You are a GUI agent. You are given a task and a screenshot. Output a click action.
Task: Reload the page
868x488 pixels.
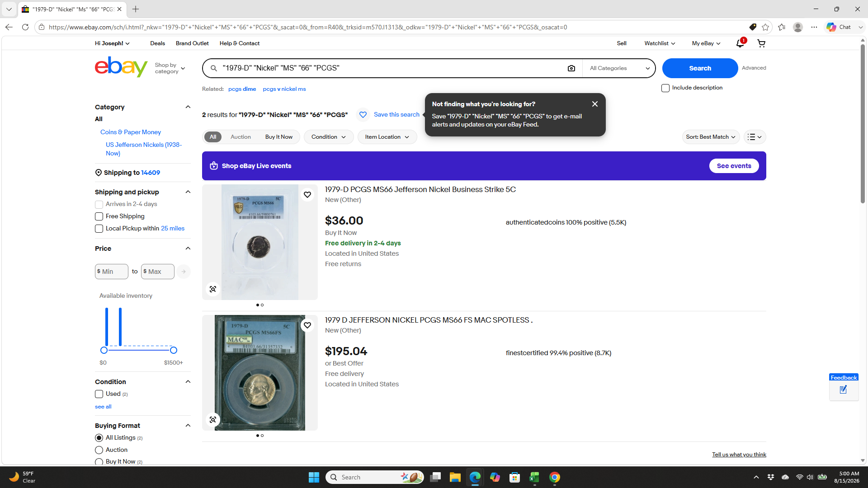25,27
